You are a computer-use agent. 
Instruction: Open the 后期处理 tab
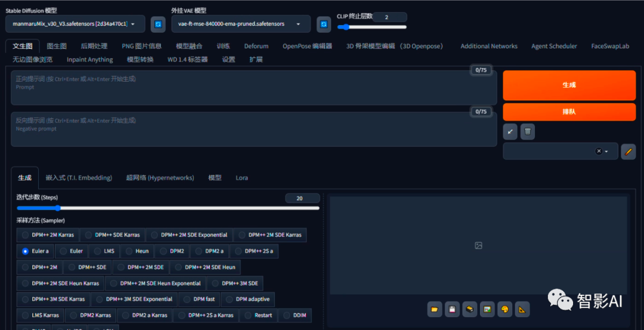[x=94, y=47]
